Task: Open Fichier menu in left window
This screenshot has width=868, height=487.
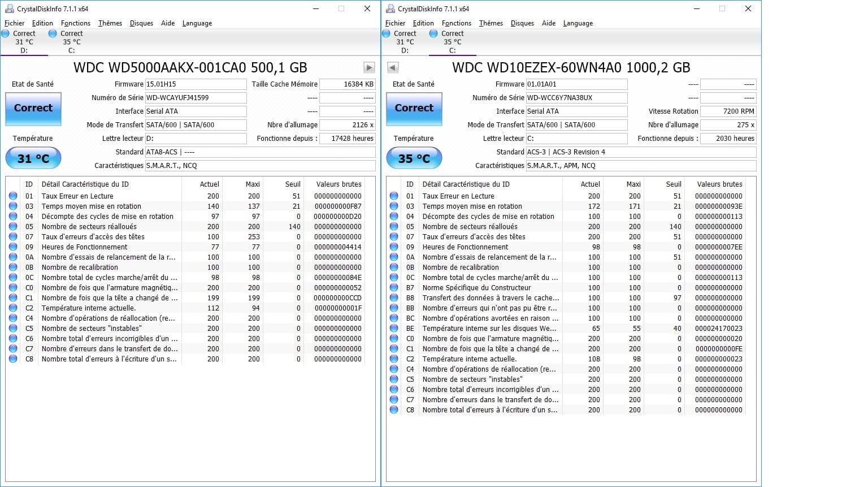Action: pos(14,23)
